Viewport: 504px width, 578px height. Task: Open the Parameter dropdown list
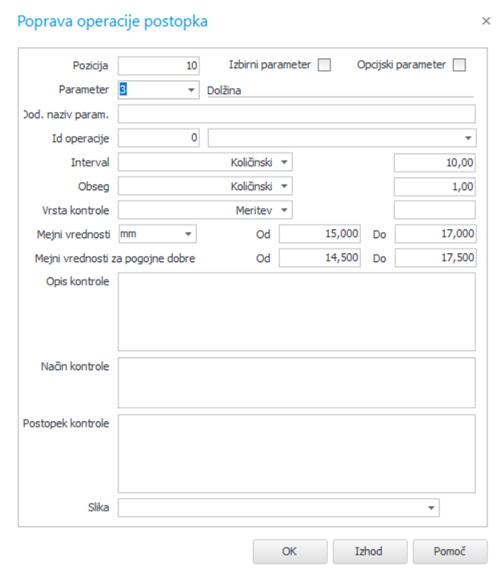pos(191,90)
